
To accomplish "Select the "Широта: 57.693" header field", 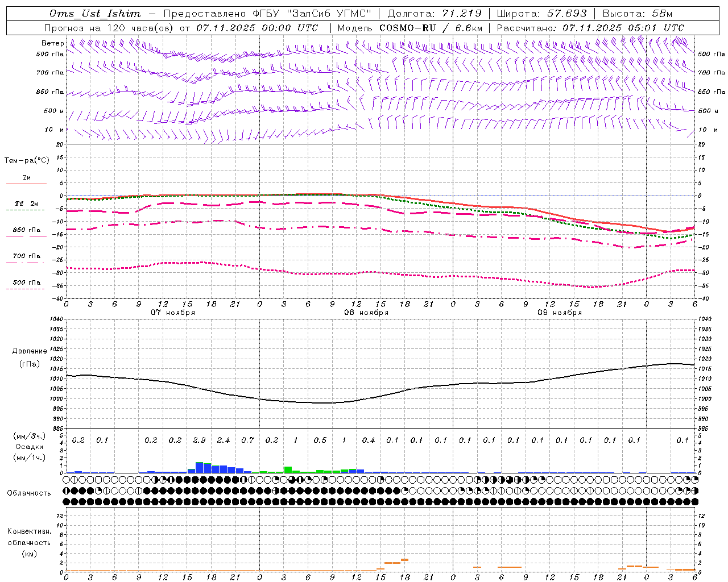I will 541,14.
